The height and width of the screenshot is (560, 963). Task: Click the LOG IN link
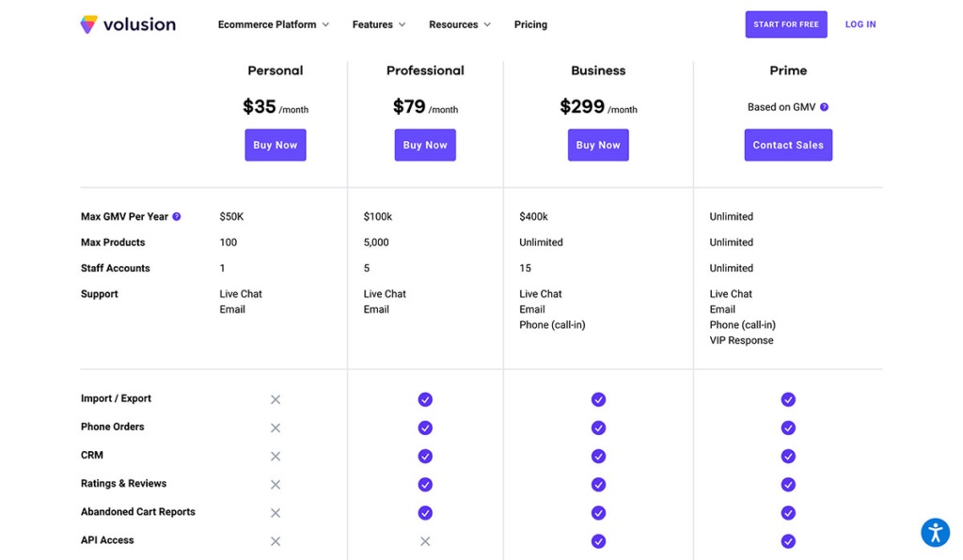pos(860,24)
